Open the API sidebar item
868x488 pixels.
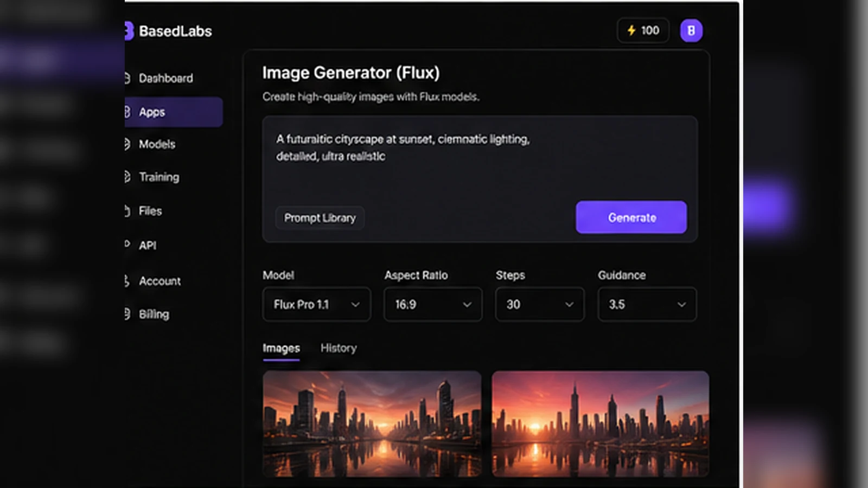[147, 245]
